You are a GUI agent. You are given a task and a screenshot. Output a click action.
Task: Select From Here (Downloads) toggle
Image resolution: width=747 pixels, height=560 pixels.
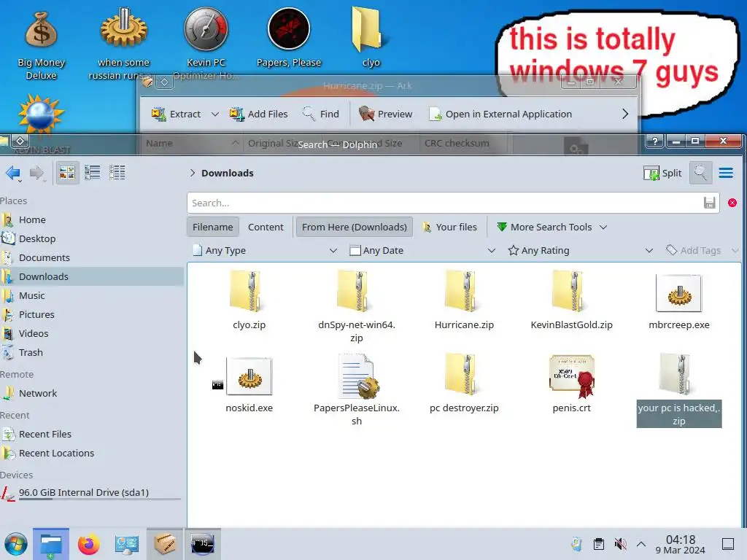(354, 227)
